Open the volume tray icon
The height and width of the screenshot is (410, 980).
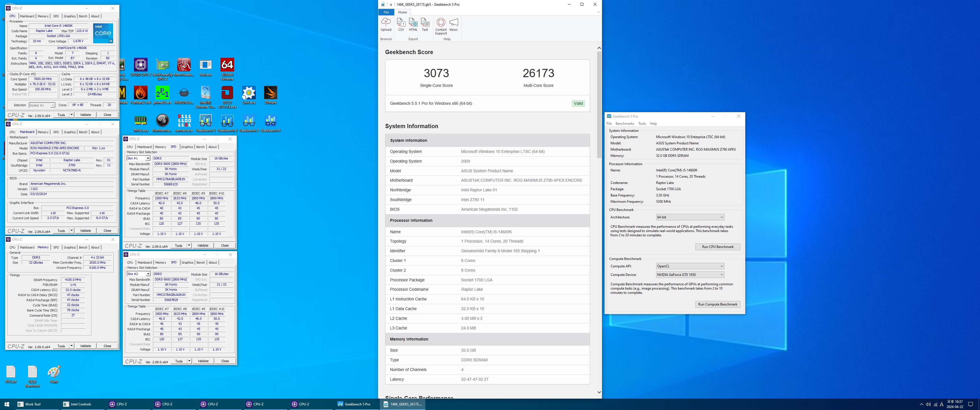pyautogui.click(x=928, y=404)
